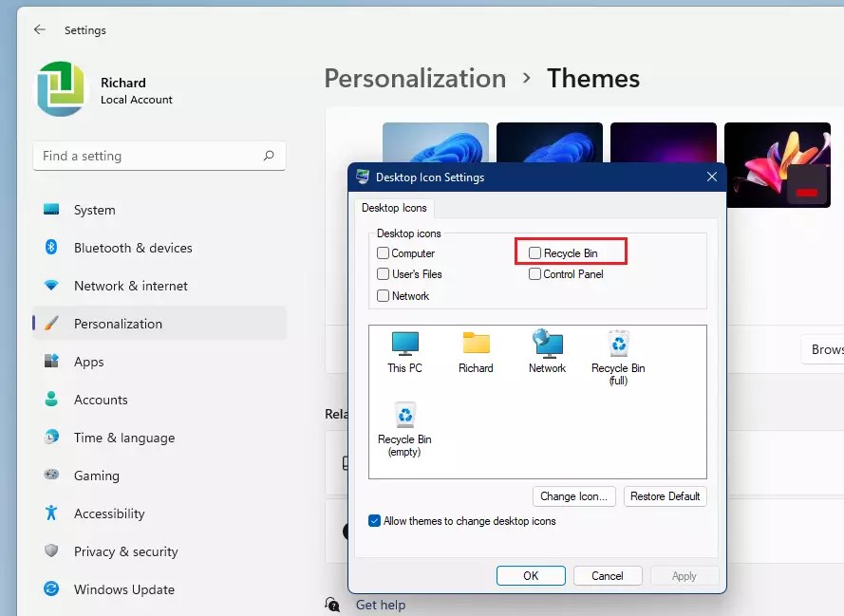Click the Find a setting search field
The image size is (844, 616).
pos(159,156)
